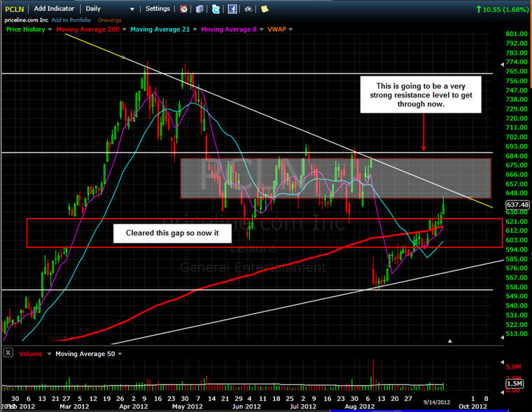Open the Add Indicator menu

(x=54, y=9)
